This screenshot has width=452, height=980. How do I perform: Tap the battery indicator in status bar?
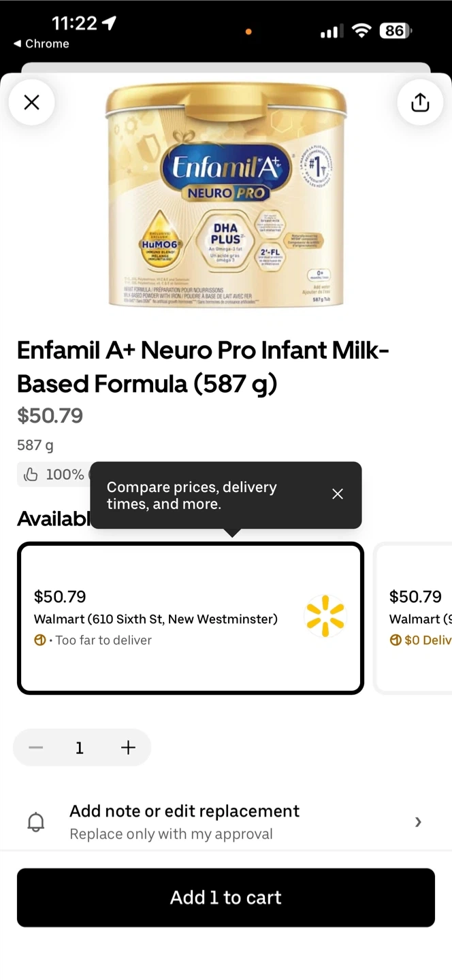pyautogui.click(x=395, y=31)
